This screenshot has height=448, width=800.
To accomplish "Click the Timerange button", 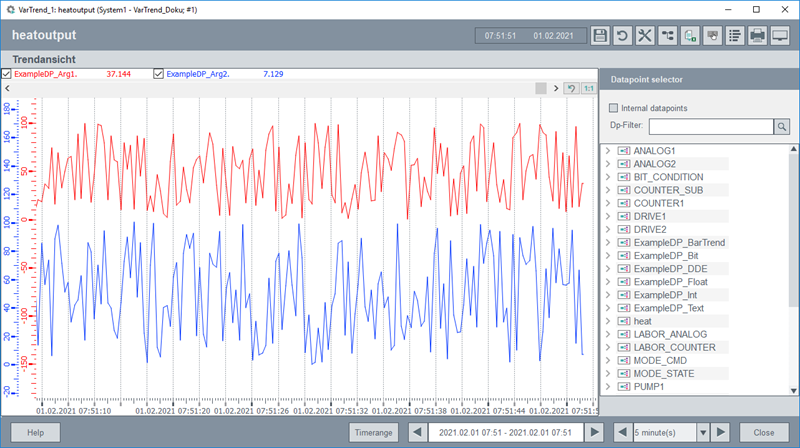I will tap(375, 432).
